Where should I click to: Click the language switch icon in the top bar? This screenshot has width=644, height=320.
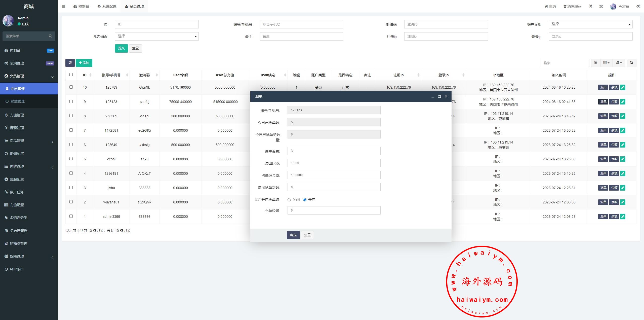pos(590,6)
